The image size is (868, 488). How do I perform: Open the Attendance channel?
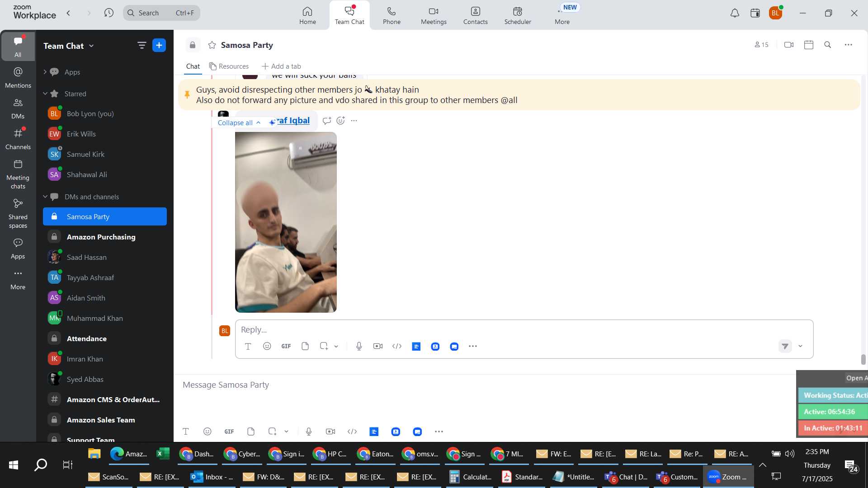[105, 338]
